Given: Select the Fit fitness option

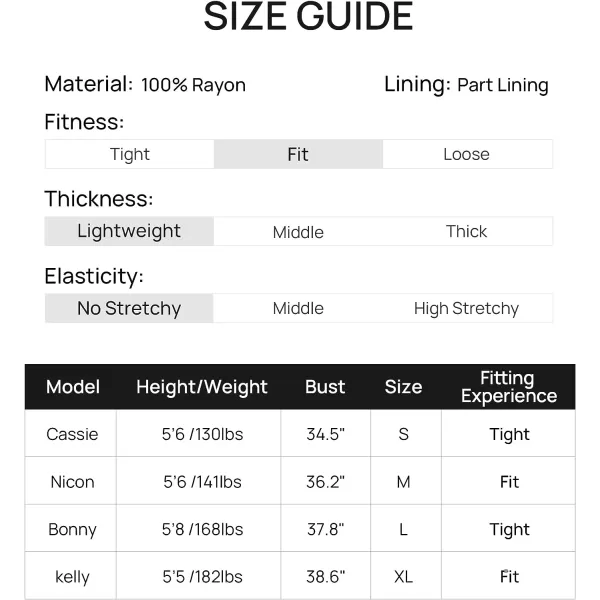Looking at the screenshot, I should (x=298, y=154).
